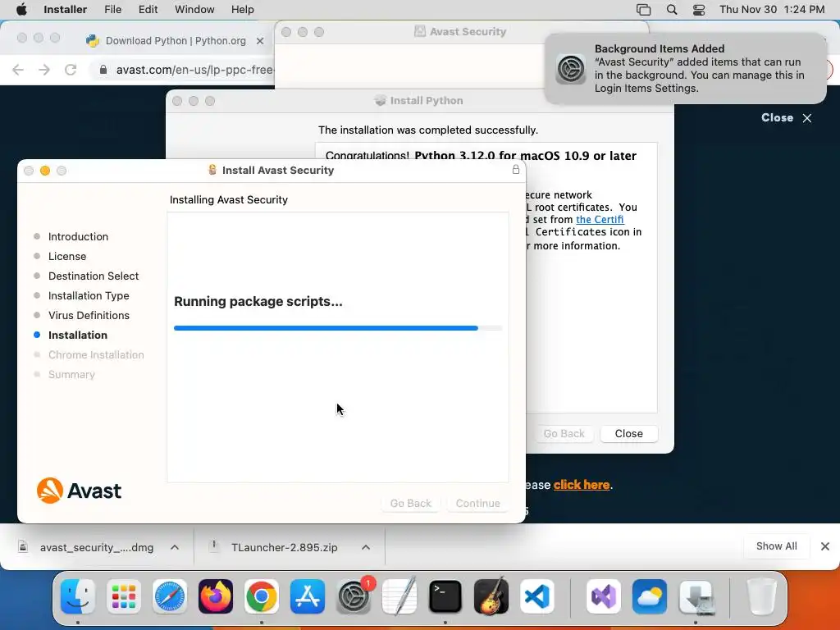The image size is (840, 630).
Task: Click Go Back in Avast installer
Action: (x=410, y=503)
